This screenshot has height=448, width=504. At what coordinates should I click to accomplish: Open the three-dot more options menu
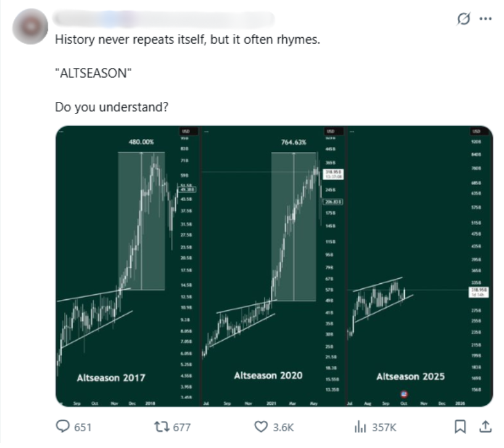pos(485,19)
